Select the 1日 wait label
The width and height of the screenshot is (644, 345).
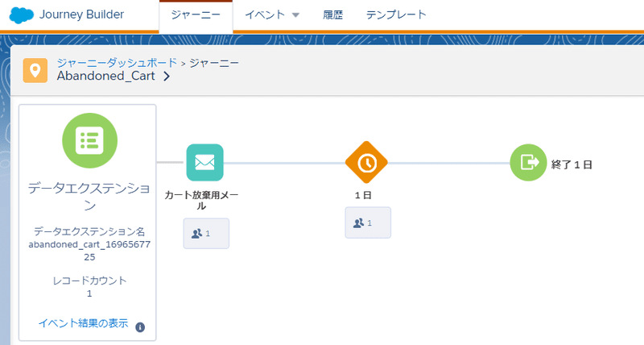(x=363, y=195)
